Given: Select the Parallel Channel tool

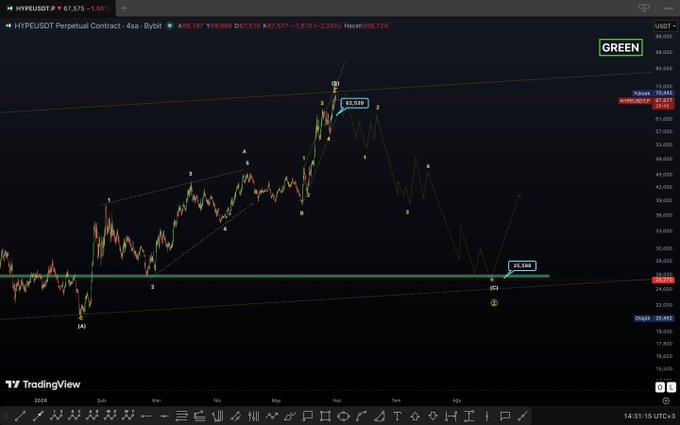Looking at the screenshot, I should [x=235, y=416].
